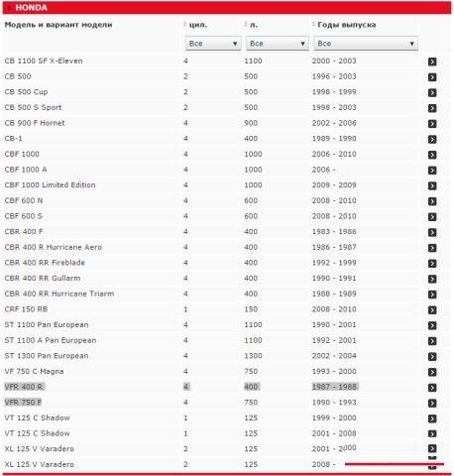
Task: Open arrow icon for CBF 1000 Limited Edition
Action: [x=432, y=185]
